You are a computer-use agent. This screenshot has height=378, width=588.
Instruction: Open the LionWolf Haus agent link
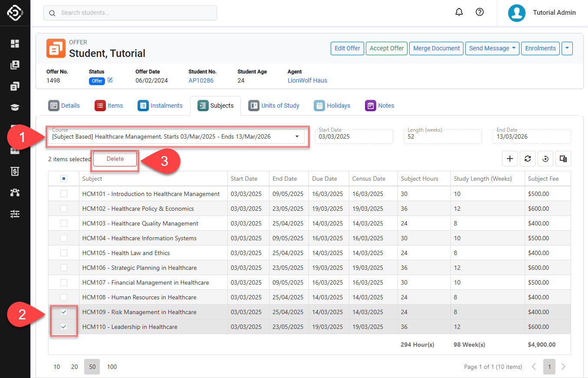click(307, 80)
